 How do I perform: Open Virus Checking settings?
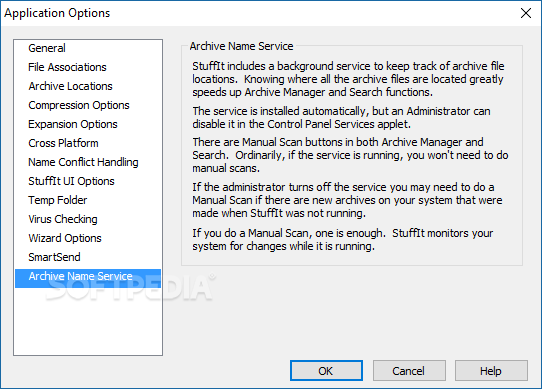pyautogui.click(x=88, y=220)
